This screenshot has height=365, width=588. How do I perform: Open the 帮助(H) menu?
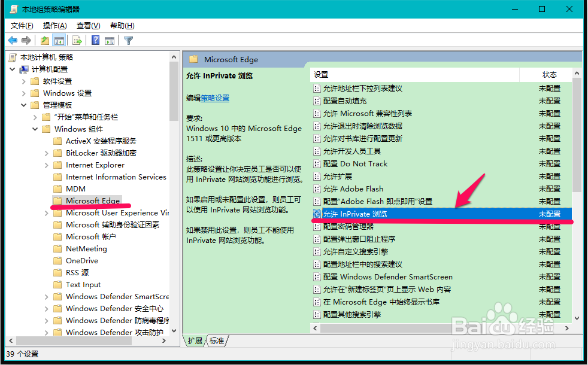pyautogui.click(x=122, y=26)
